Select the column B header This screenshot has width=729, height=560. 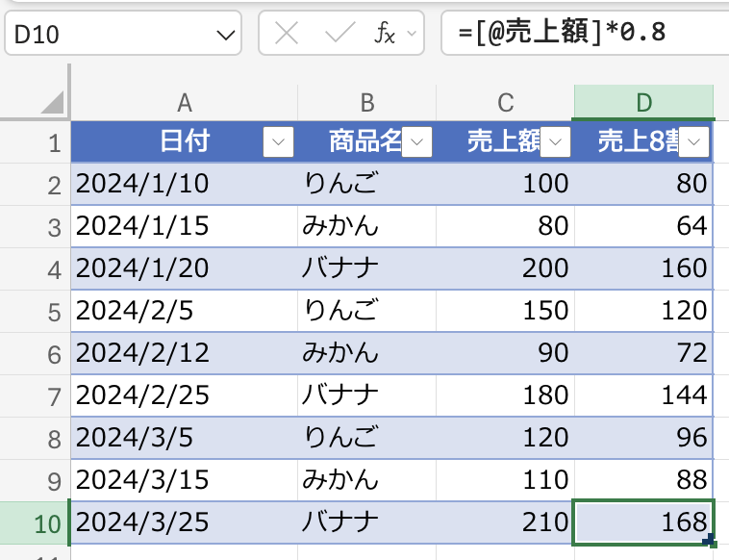pyautogui.click(x=366, y=103)
